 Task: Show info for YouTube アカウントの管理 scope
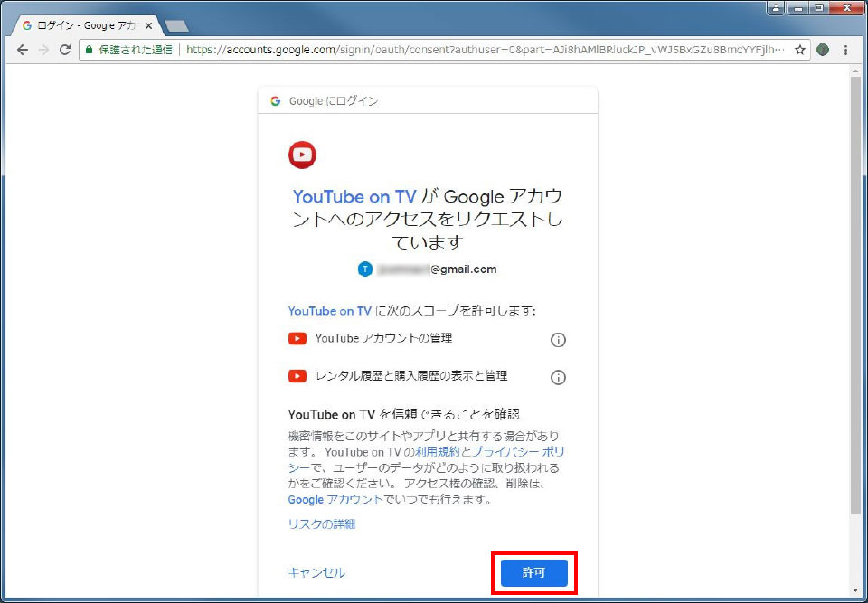click(558, 339)
